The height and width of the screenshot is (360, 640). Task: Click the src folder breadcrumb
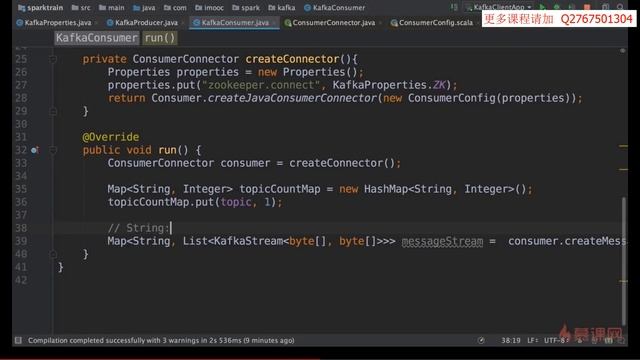click(81, 7)
